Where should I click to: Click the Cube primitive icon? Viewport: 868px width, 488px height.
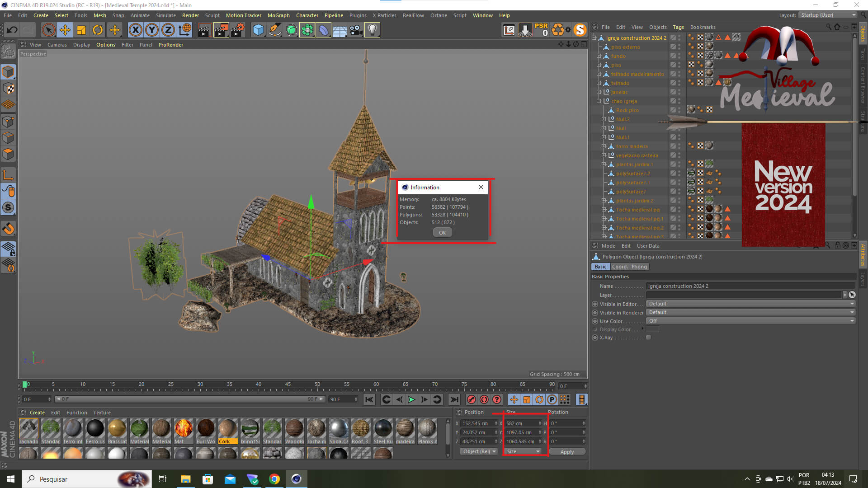point(258,30)
